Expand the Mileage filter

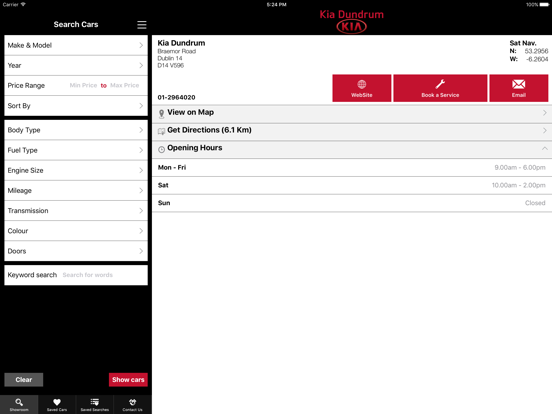coord(76,190)
